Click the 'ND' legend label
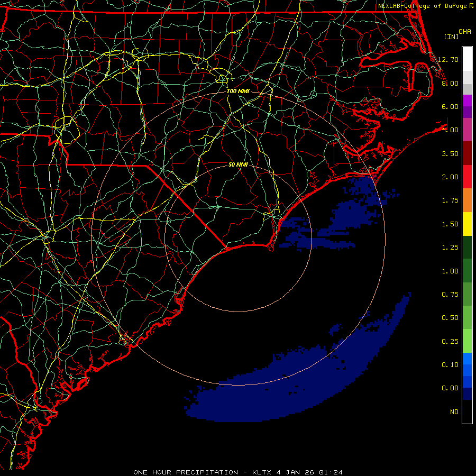This screenshot has width=476, height=476. [x=454, y=412]
